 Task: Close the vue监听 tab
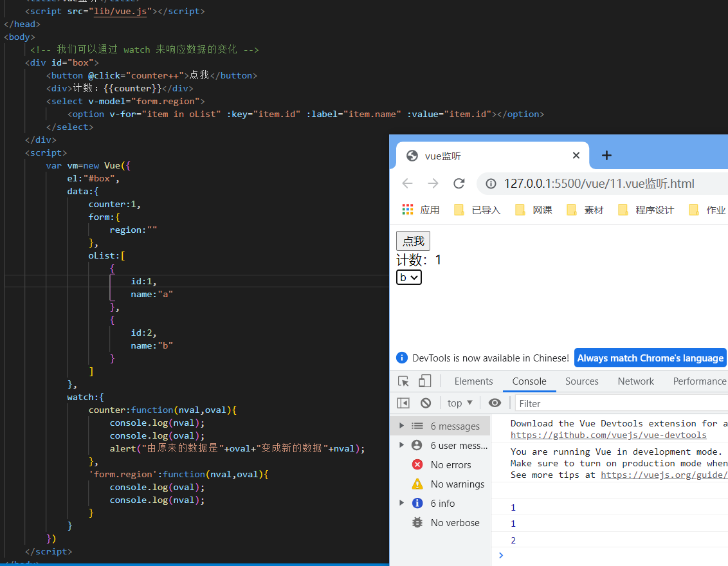pyautogui.click(x=576, y=155)
